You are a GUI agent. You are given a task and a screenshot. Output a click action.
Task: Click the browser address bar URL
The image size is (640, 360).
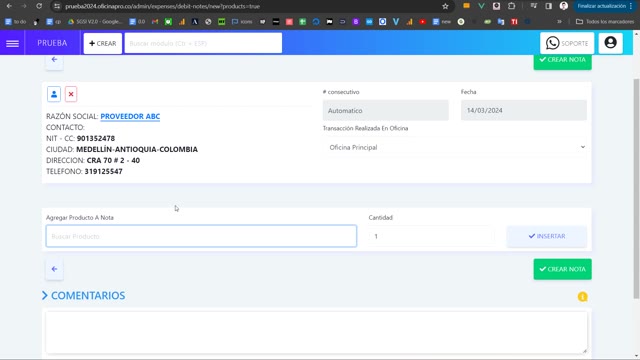click(162, 6)
